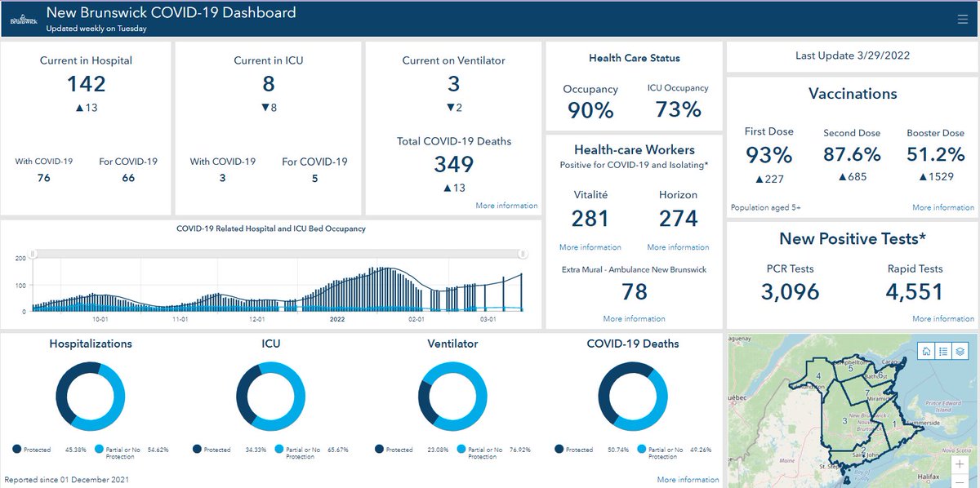Select health zone 7 on the map

867,395
